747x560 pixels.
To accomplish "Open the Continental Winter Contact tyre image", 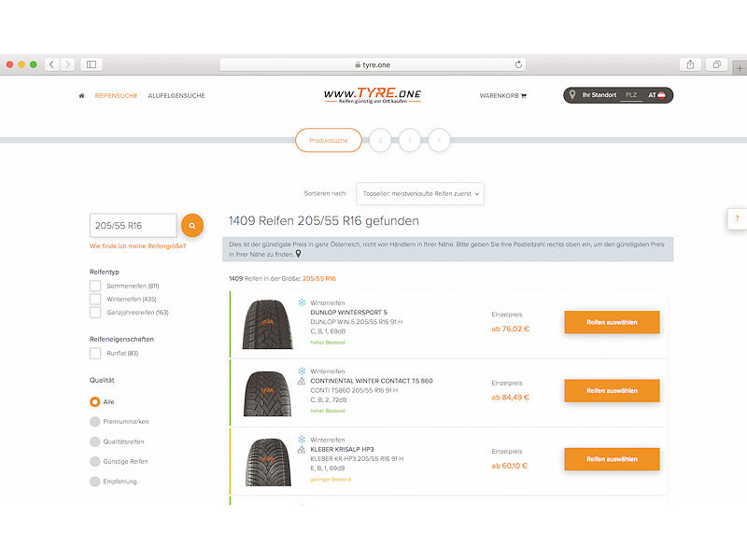I will [267, 393].
